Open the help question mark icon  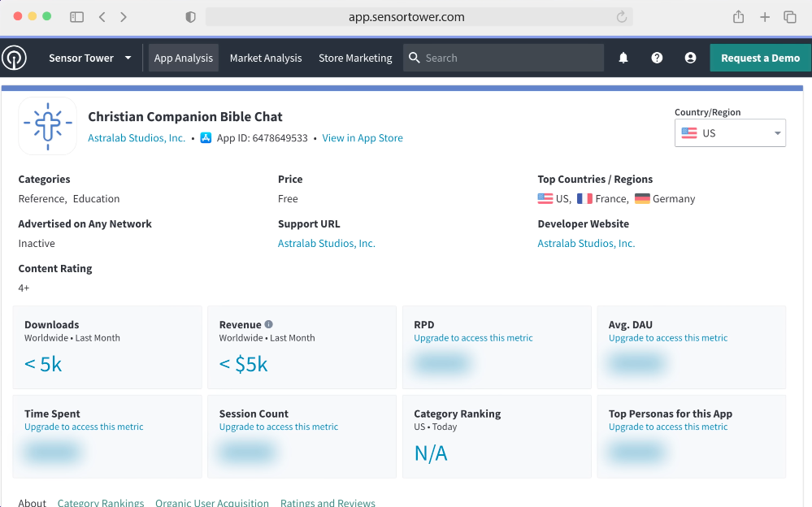[657, 58]
